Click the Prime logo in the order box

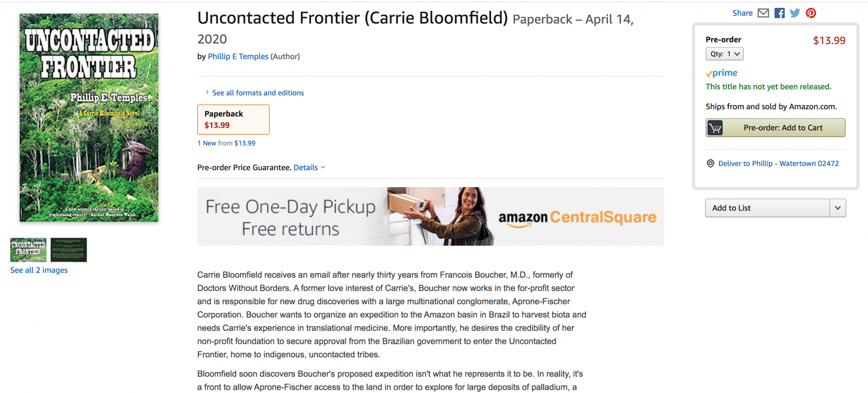click(721, 72)
